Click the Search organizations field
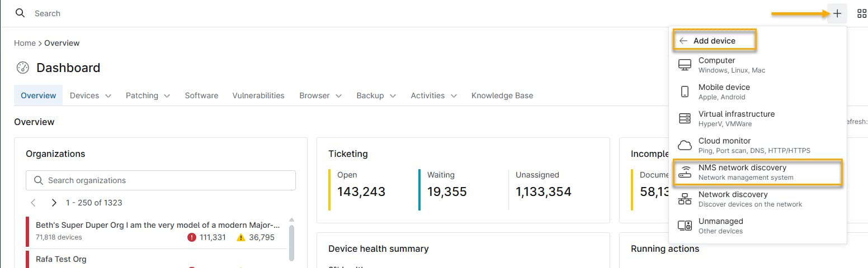 [x=161, y=180]
